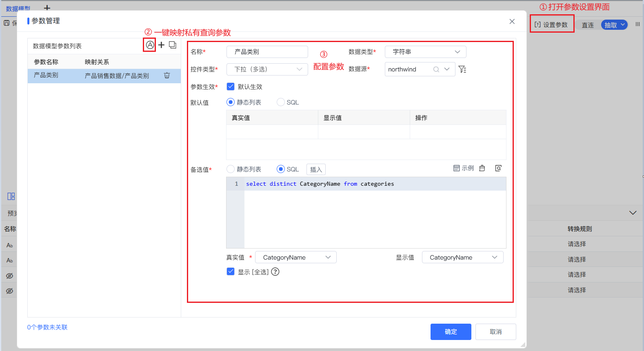The image size is (644, 351).
Task: Add a new parameter with plus icon
Action: click(162, 45)
